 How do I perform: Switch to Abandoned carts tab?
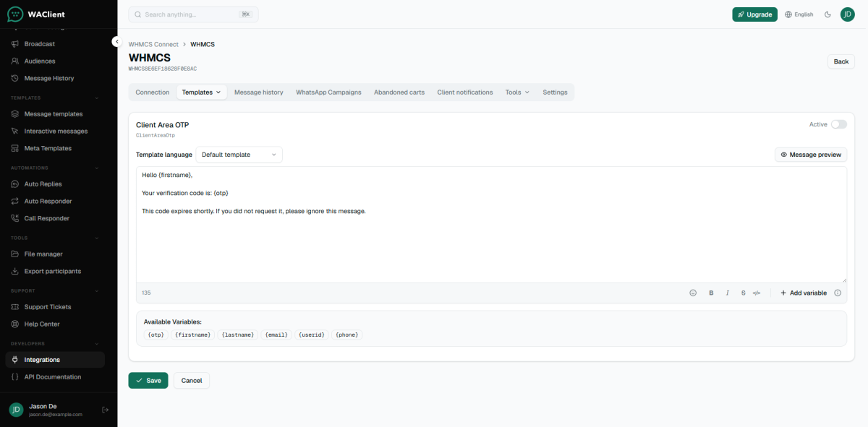399,92
